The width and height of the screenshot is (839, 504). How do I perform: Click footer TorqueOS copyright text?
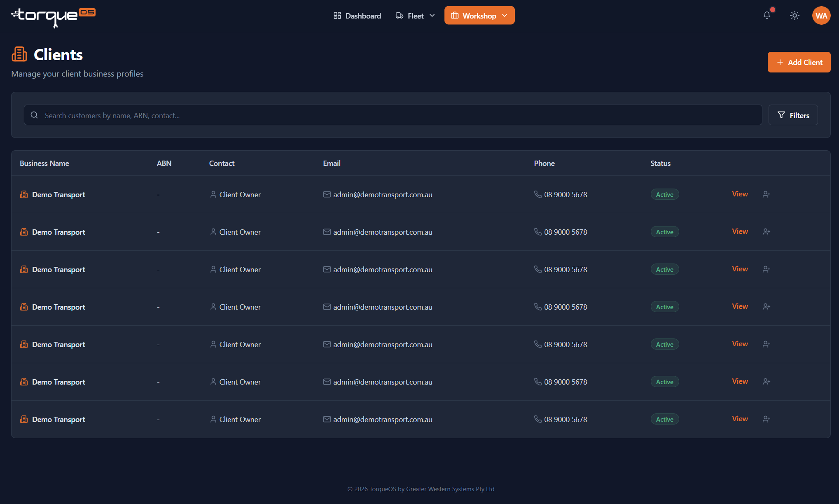click(x=421, y=489)
